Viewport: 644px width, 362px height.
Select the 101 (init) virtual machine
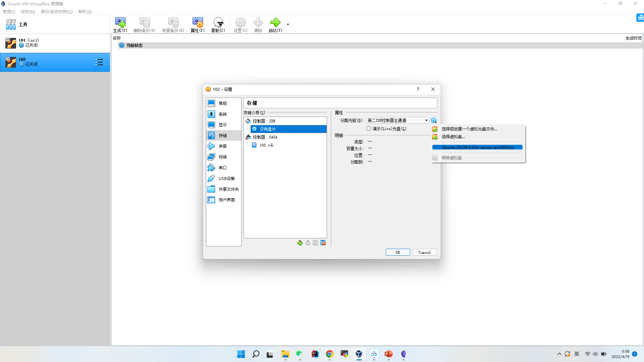pos(55,43)
